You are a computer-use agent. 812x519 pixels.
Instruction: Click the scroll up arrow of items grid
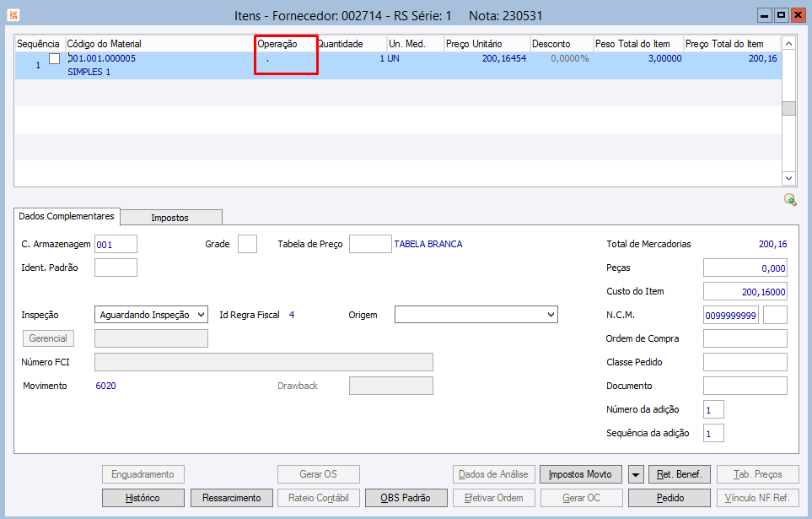[788, 44]
